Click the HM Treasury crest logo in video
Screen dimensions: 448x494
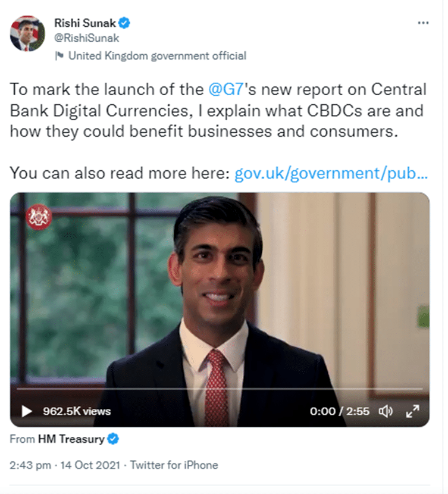39,217
